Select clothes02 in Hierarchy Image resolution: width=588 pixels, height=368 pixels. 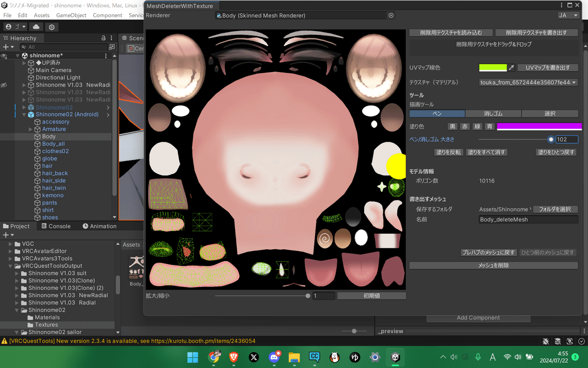tap(55, 151)
